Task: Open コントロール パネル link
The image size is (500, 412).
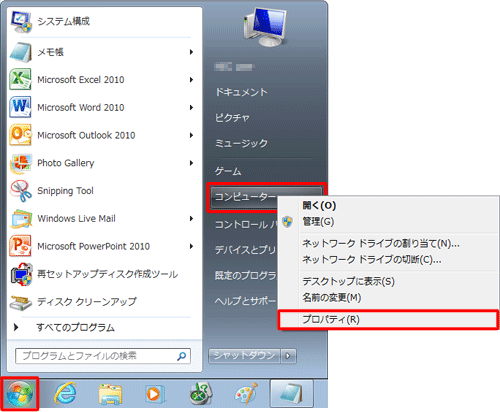Action: click(246, 225)
